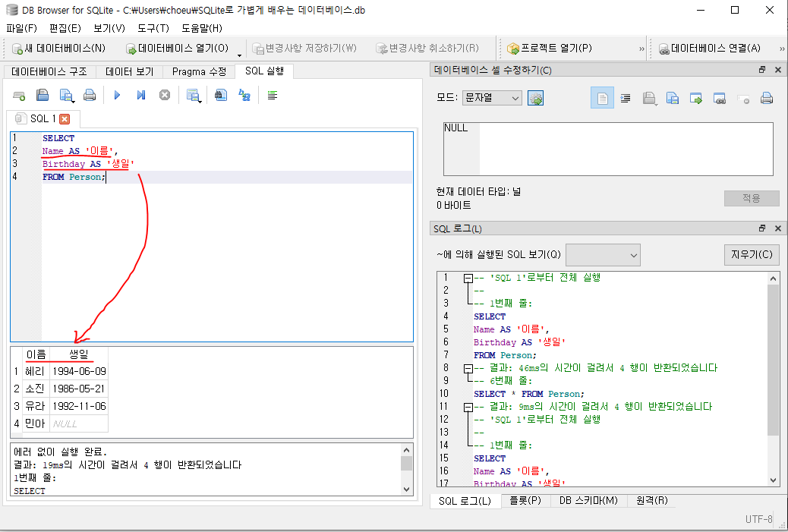The image size is (788, 532).
Task: Open the 편집(E) menu
Action: [x=65, y=28]
